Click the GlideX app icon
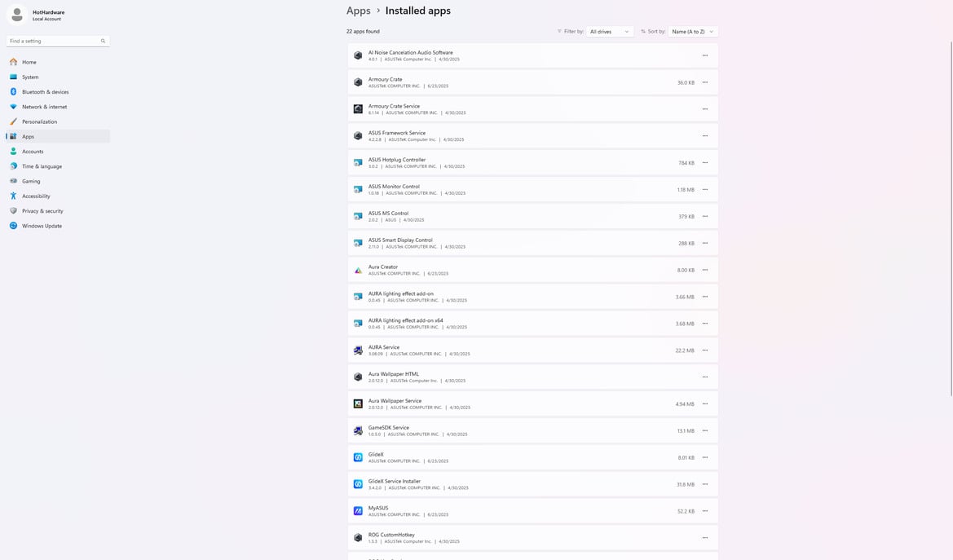Viewport: 953px width, 560px height. 358,457
